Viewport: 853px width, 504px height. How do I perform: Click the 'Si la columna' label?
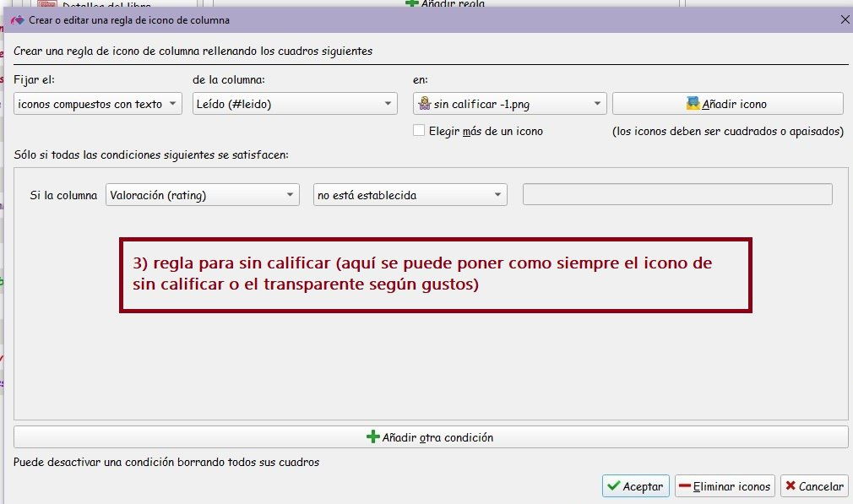coord(63,195)
